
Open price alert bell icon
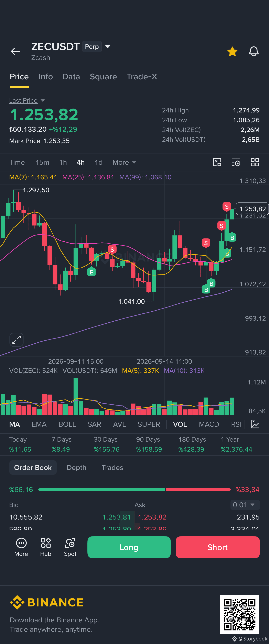click(x=254, y=51)
